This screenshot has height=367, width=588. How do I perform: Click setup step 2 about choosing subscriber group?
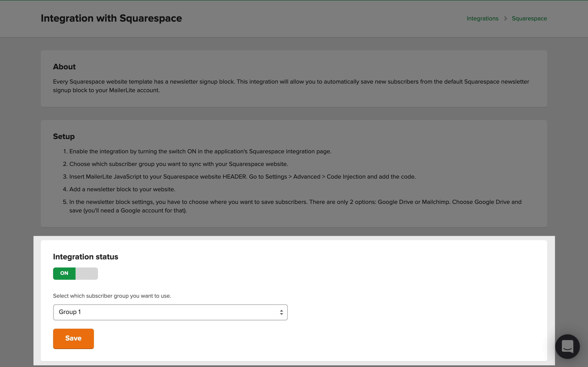click(179, 164)
